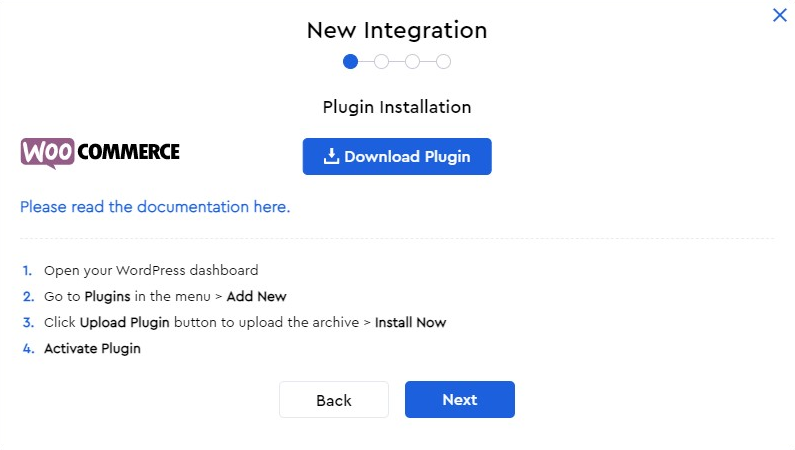Select the third progress step circle
Screen dimensions: 795x450
(412, 62)
